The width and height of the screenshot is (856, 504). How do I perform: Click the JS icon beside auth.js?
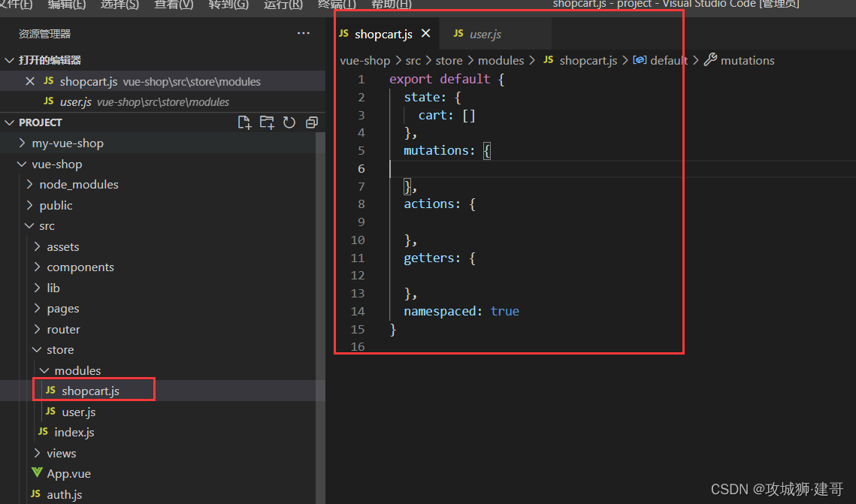[35, 493]
